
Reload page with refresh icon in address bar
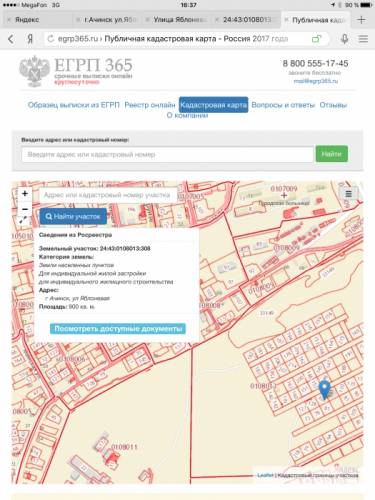pos(50,39)
